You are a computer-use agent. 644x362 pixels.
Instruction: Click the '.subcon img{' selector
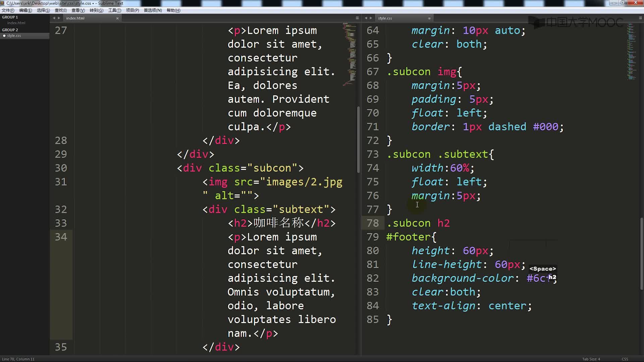pyautogui.click(x=424, y=72)
